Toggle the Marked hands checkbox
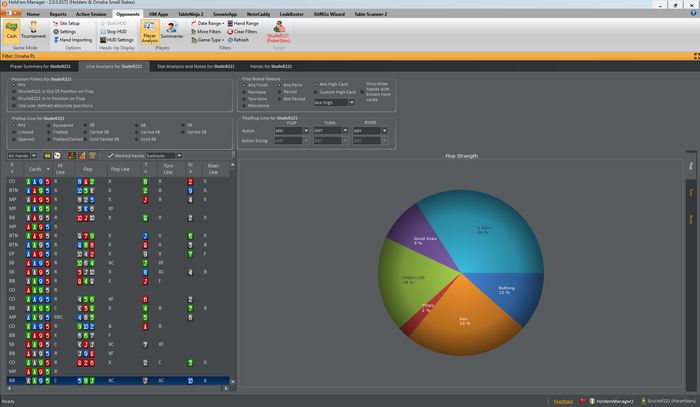700x407 pixels. tap(110, 156)
